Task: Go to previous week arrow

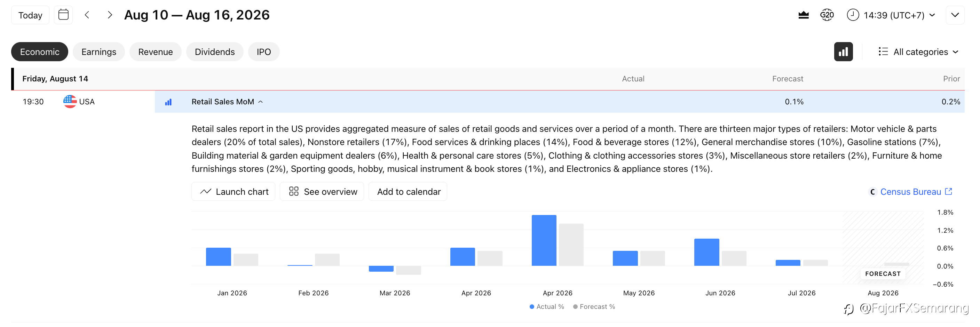Action: click(x=87, y=15)
